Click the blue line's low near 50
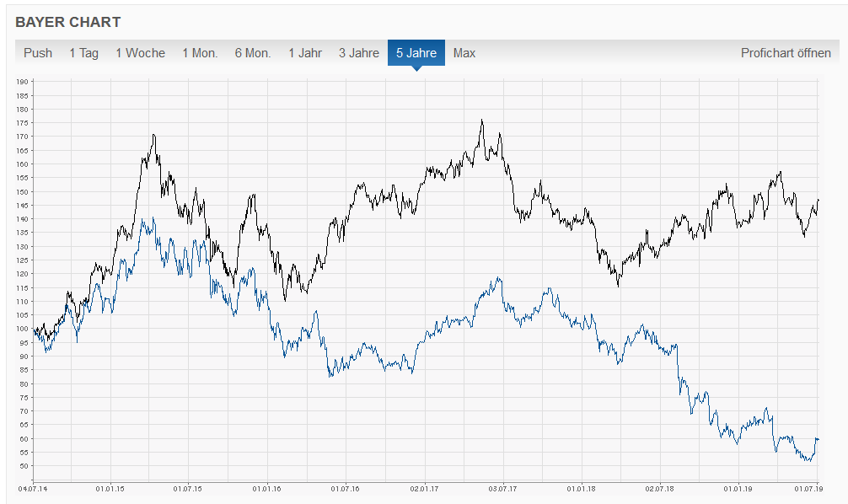The height and width of the screenshot is (504, 848). tap(809, 460)
